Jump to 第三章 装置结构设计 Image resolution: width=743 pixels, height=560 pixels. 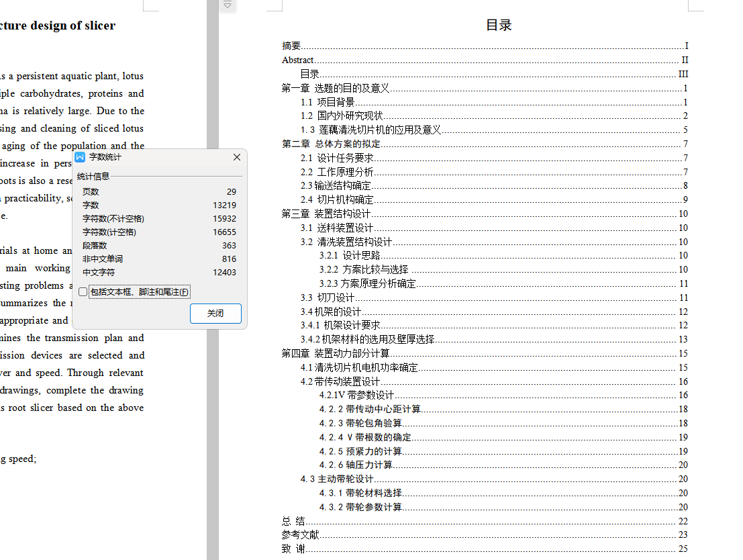click(x=485, y=214)
